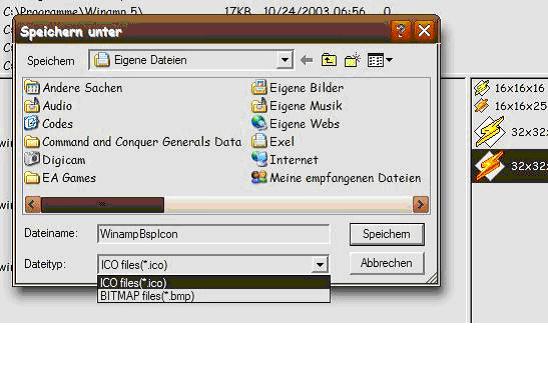
Task: Click the scroll left arrow of file list
Action: [33, 204]
